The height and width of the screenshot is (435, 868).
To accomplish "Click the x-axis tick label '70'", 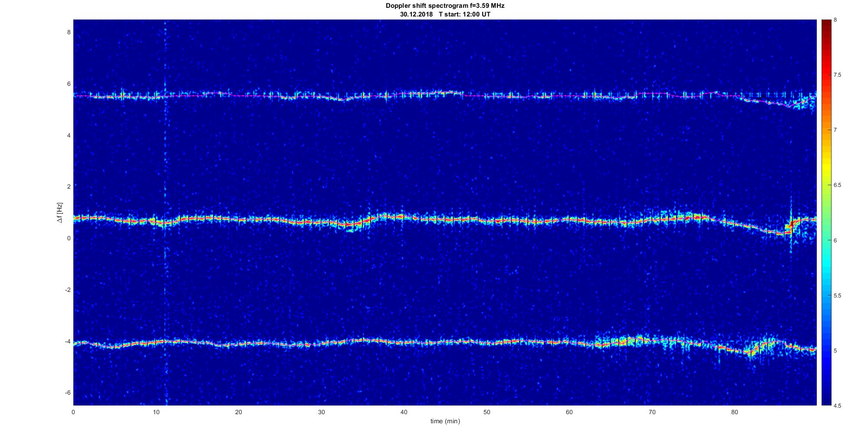I will (x=652, y=412).
